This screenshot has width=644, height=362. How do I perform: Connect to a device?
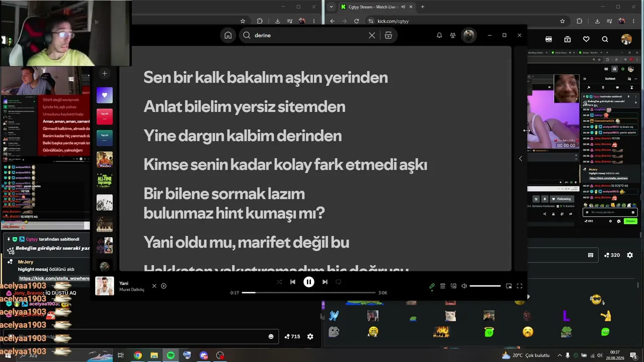453,286
